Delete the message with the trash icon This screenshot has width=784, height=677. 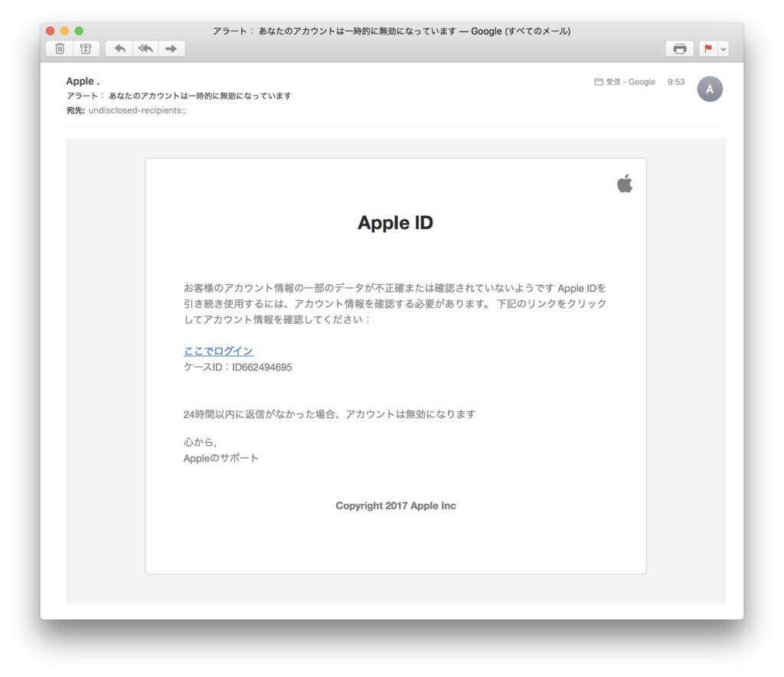click(60, 48)
